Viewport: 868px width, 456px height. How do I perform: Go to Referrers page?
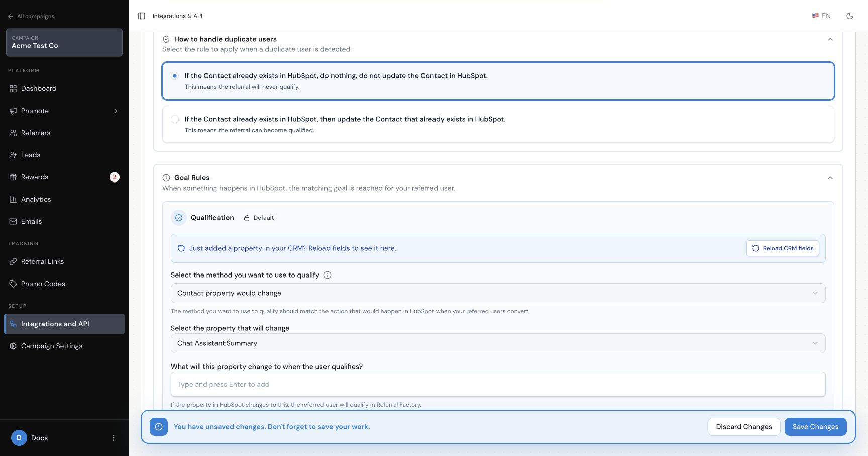[64, 133]
